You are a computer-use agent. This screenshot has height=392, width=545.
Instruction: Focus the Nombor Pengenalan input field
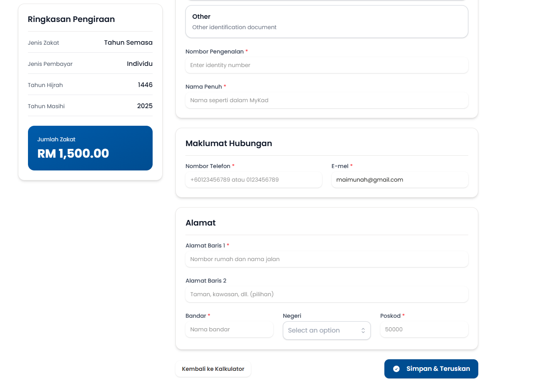click(326, 65)
